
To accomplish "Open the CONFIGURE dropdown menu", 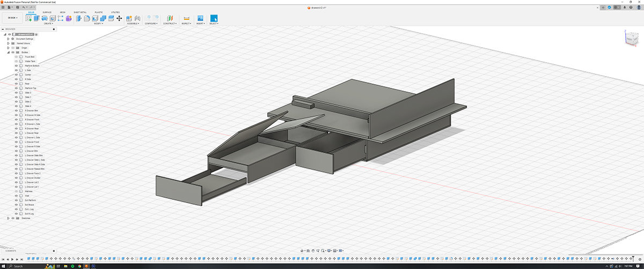I will coord(151,24).
